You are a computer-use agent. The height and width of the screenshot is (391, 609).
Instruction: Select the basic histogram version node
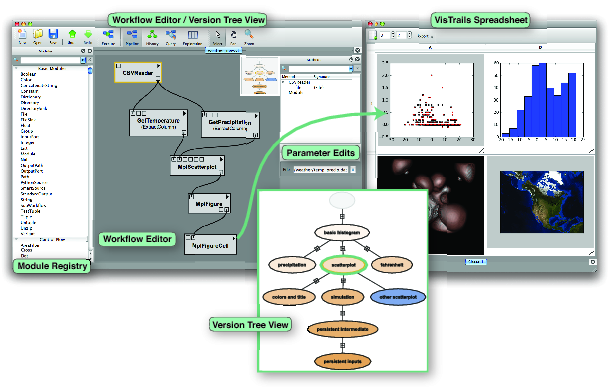[341, 232]
